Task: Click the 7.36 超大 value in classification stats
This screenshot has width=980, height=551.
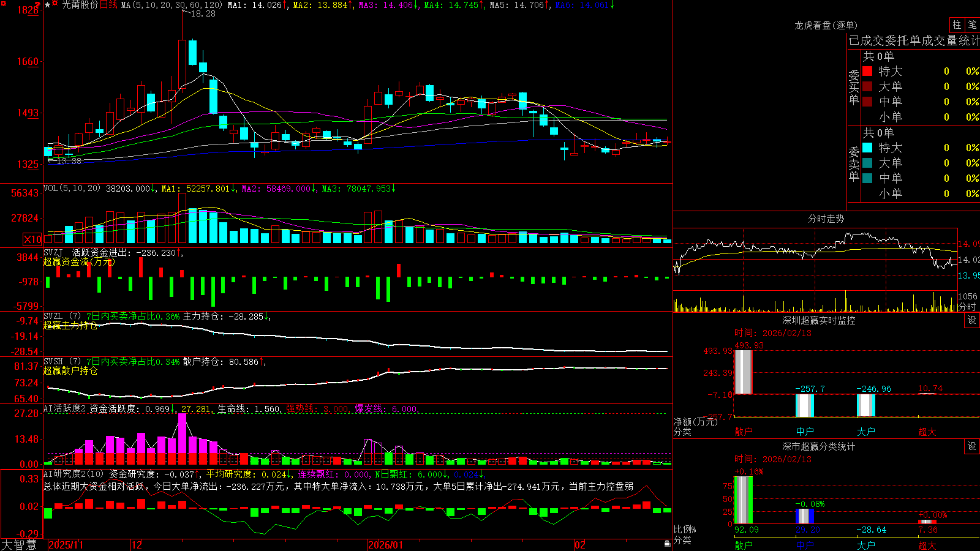Action: click(x=927, y=530)
